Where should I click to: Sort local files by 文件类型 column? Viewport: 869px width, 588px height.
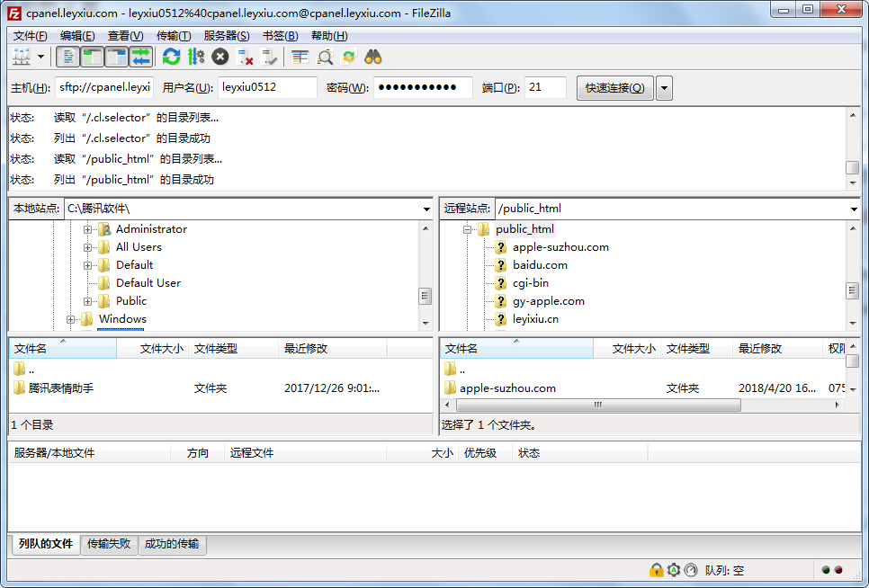pos(233,348)
